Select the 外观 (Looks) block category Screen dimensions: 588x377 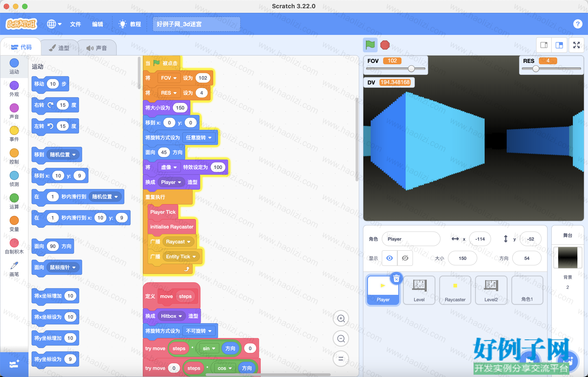point(14,89)
